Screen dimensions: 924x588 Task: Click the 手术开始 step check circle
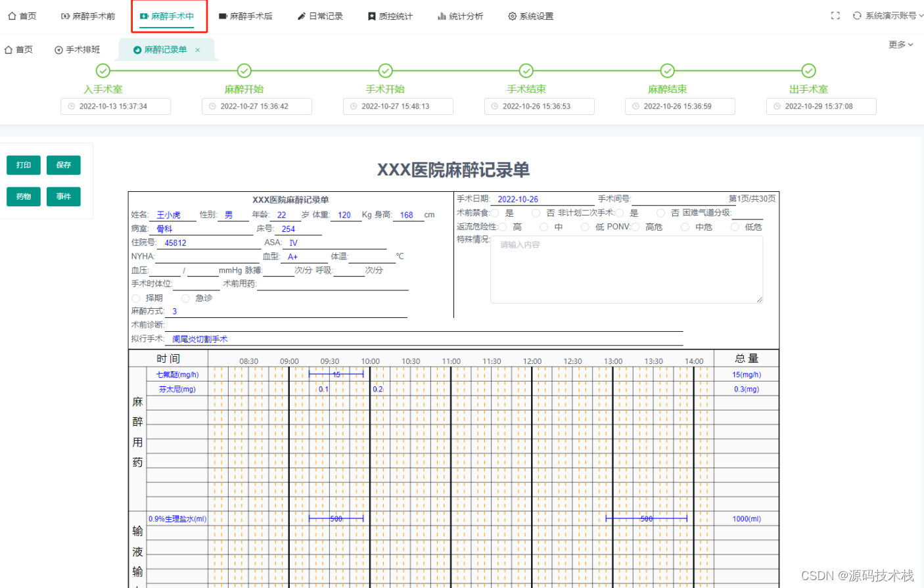[x=386, y=70]
